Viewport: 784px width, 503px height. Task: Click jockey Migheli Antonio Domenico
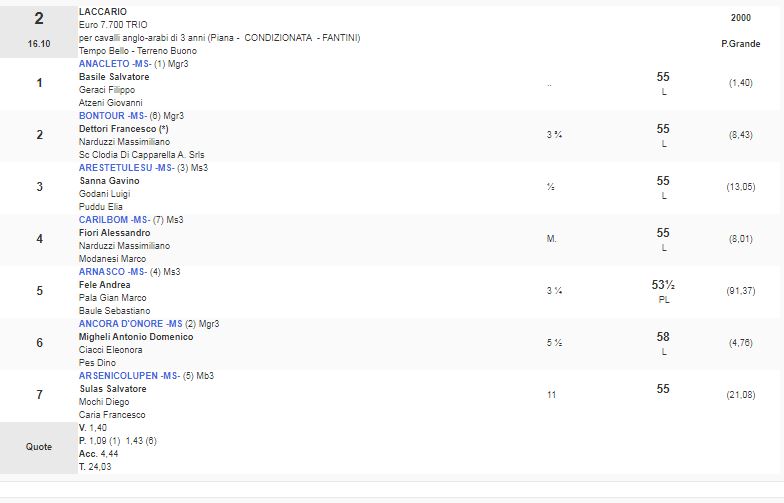(136, 337)
